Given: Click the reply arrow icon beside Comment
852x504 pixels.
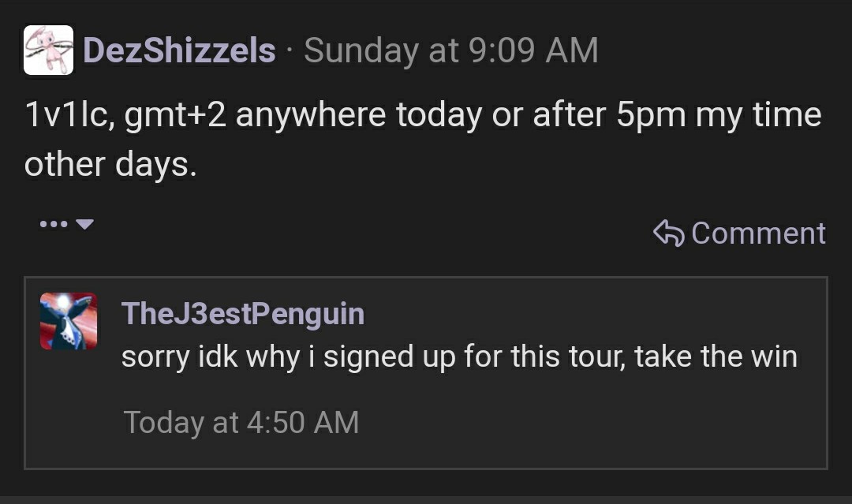Looking at the screenshot, I should [x=669, y=233].
